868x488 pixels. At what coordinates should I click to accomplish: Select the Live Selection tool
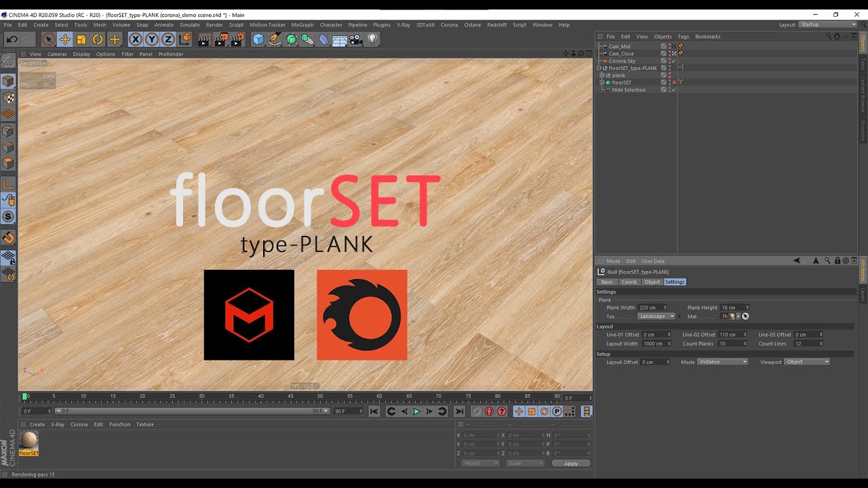coord(48,39)
